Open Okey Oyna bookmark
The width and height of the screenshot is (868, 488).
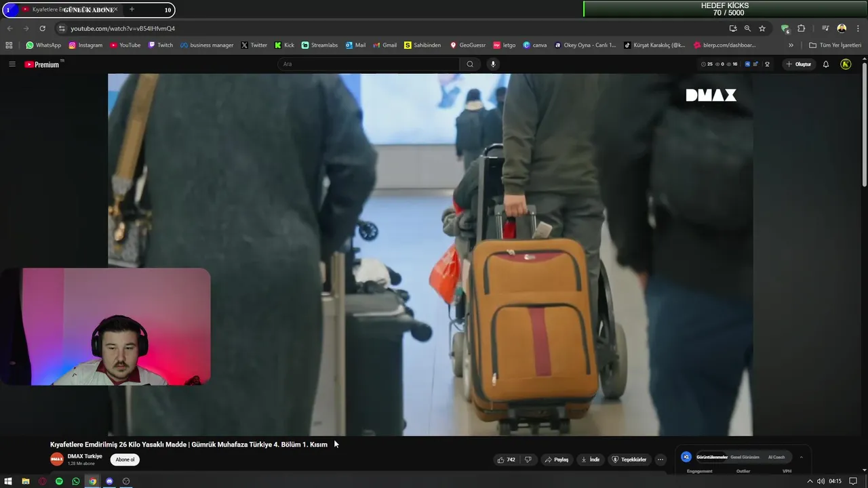(585, 45)
